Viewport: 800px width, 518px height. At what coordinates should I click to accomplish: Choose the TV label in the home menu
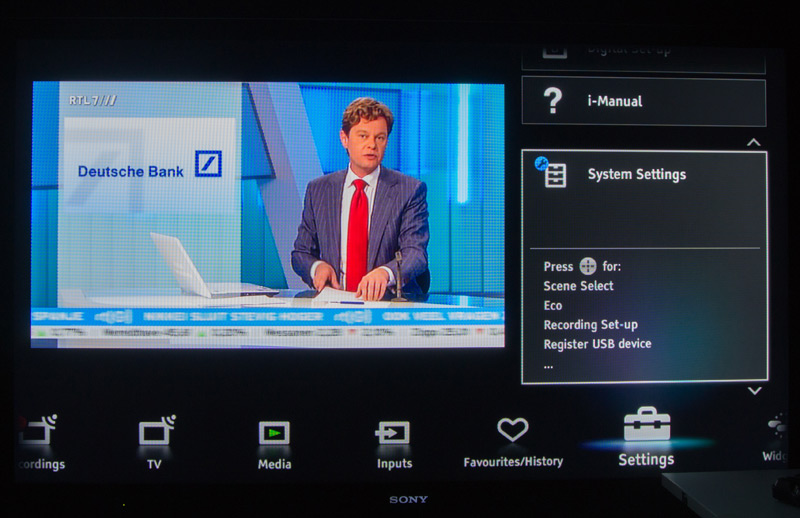(x=154, y=464)
